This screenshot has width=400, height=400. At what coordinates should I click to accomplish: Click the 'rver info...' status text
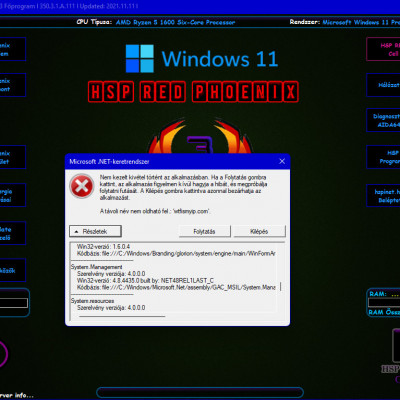pyautogui.click(x=17, y=395)
